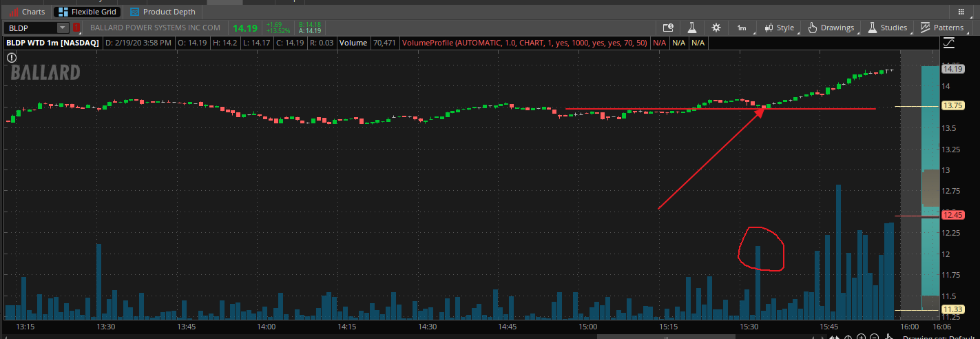Click the price axis scale icon
The height and width of the screenshot is (339, 980).
click(x=949, y=43)
